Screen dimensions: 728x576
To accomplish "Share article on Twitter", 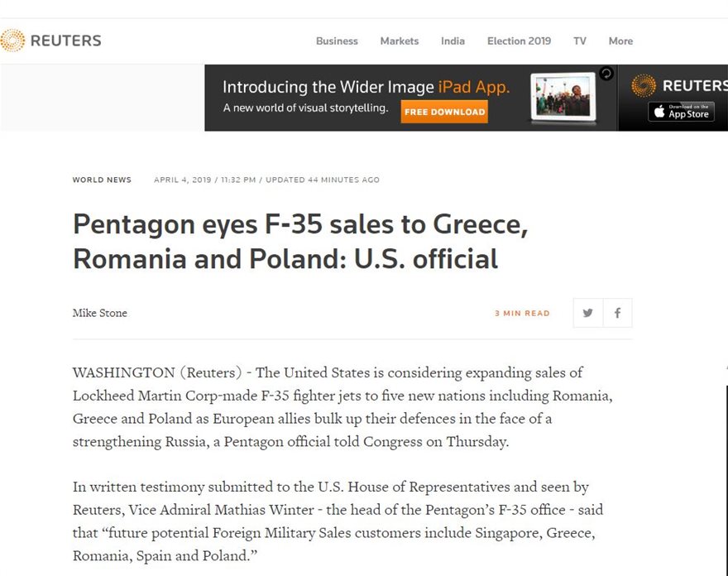I will (x=587, y=313).
